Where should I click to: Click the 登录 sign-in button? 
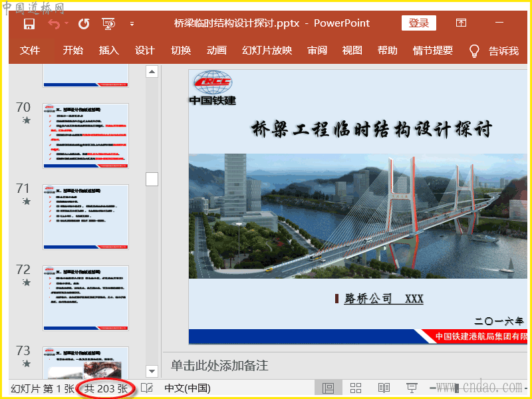[x=419, y=23]
